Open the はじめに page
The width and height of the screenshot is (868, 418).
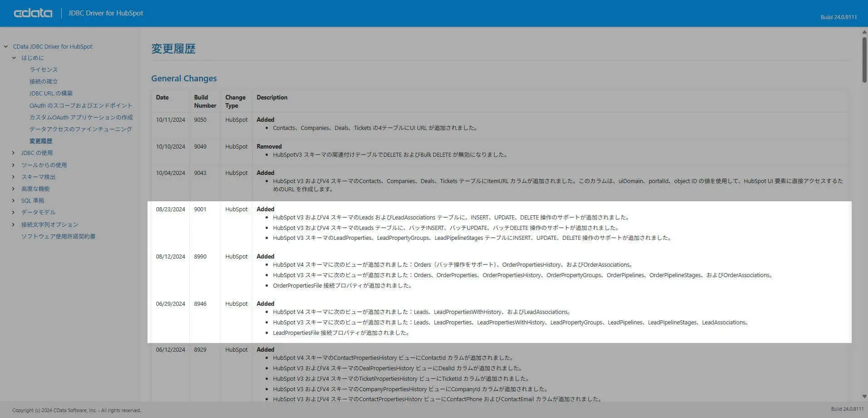tap(32, 58)
